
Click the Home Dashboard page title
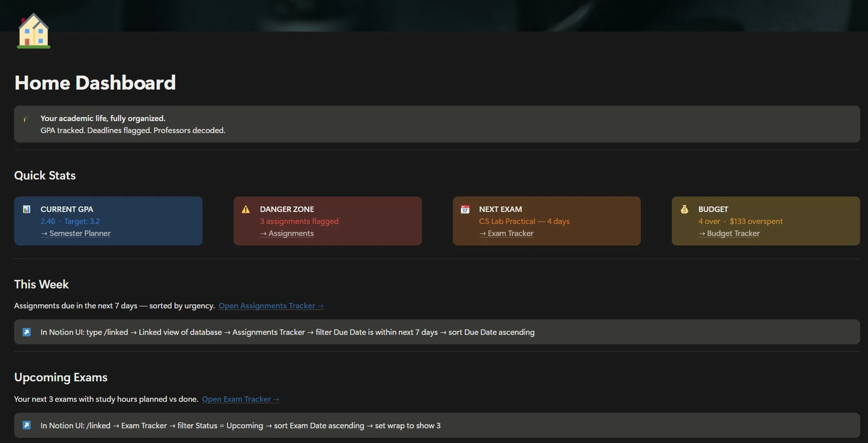pos(95,82)
